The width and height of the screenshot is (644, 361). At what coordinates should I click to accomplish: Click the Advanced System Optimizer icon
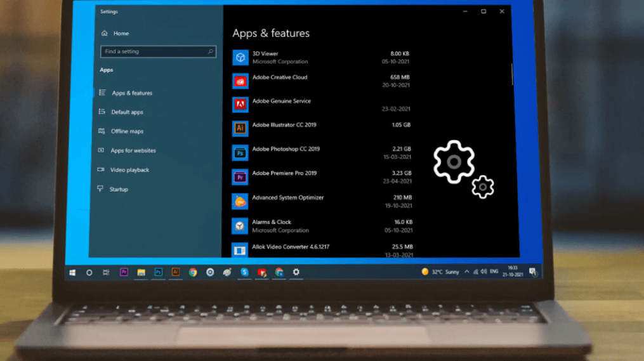coord(240,202)
